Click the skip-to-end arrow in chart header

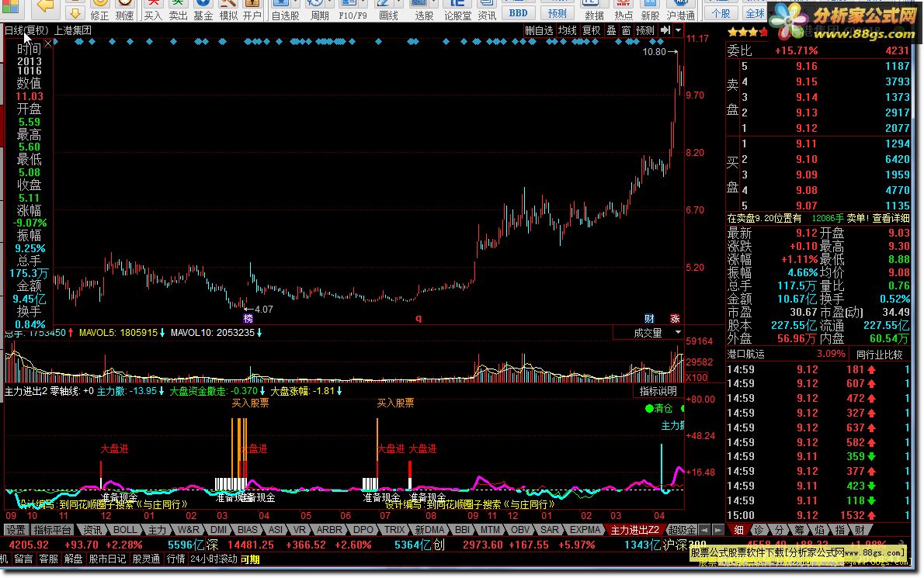(x=665, y=30)
